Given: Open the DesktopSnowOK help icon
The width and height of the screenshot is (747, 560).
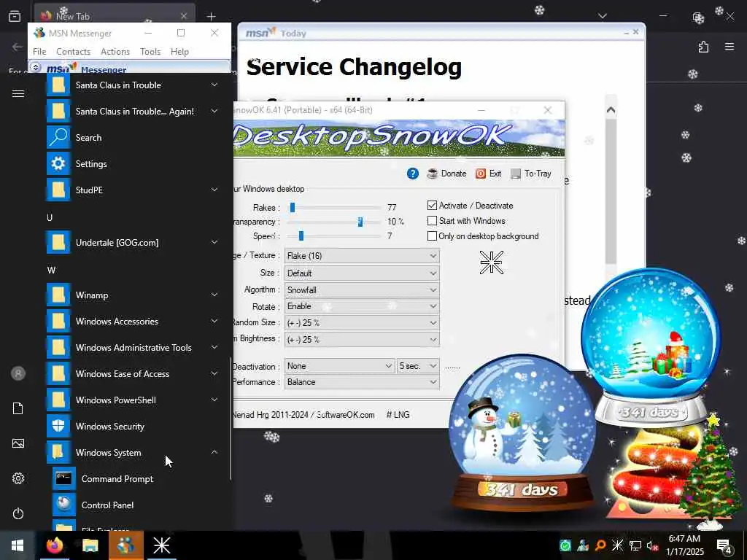Looking at the screenshot, I should tap(413, 174).
